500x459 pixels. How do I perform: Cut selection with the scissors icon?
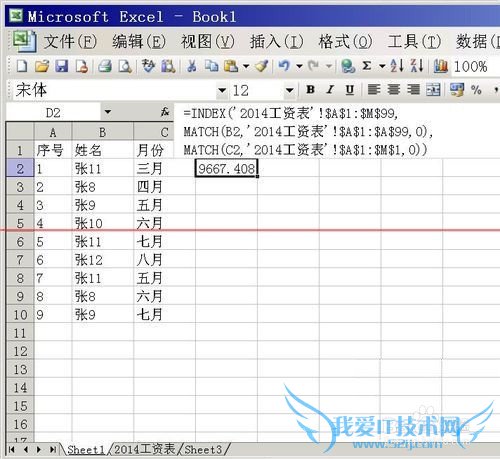pos(191,66)
